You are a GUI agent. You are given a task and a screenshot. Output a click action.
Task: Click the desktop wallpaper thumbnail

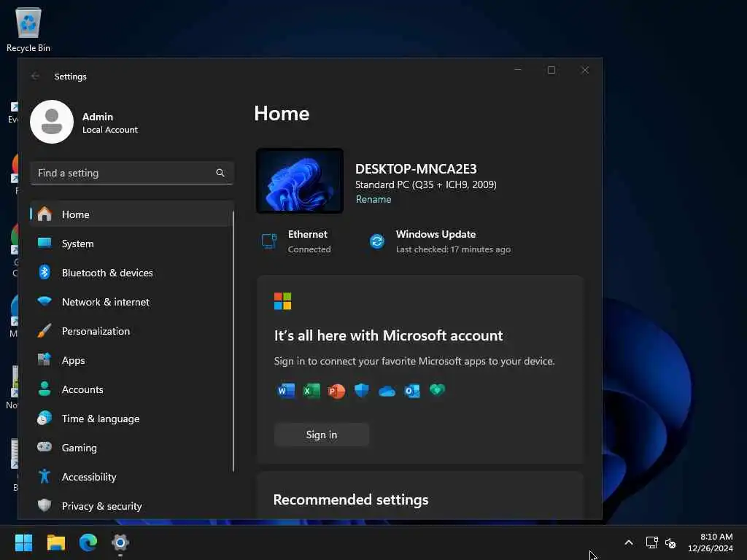pos(300,181)
